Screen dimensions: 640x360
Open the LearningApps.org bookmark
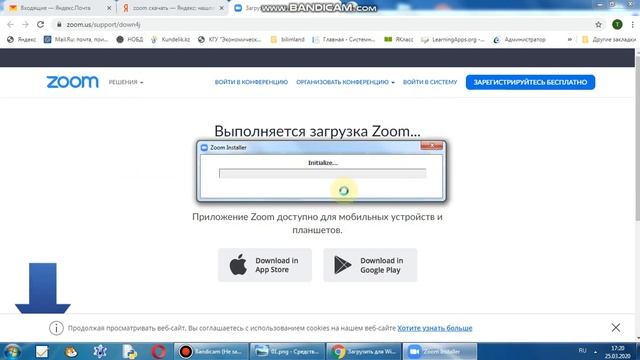point(453,40)
